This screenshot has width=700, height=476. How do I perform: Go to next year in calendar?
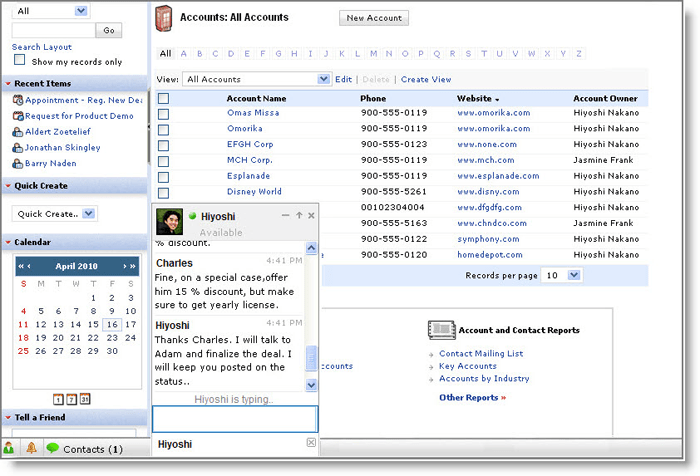tap(133, 266)
